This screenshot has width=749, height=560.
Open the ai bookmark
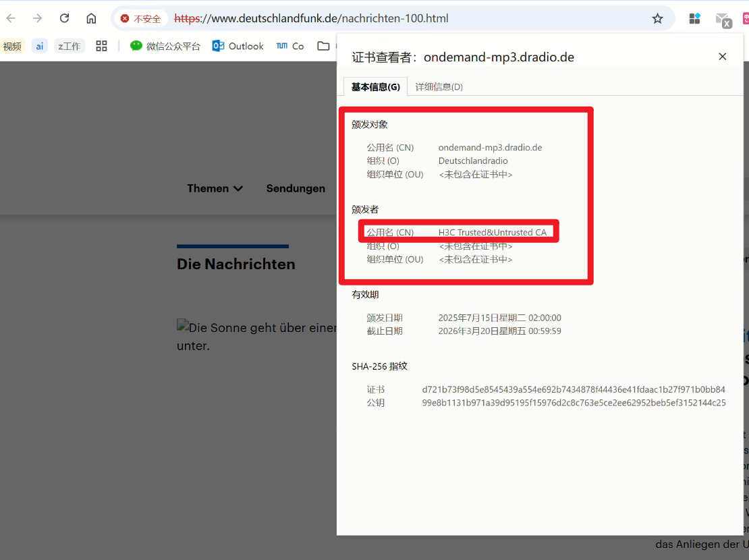pyautogui.click(x=40, y=46)
